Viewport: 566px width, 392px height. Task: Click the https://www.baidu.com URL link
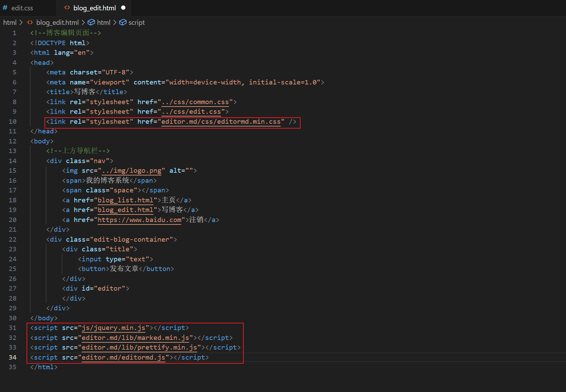(x=139, y=220)
